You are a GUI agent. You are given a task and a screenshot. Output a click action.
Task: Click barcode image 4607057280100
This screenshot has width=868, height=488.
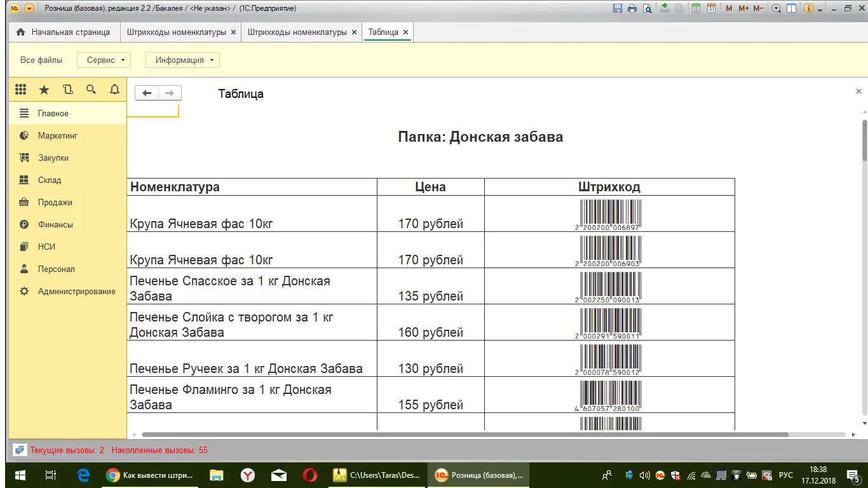(609, 396)
